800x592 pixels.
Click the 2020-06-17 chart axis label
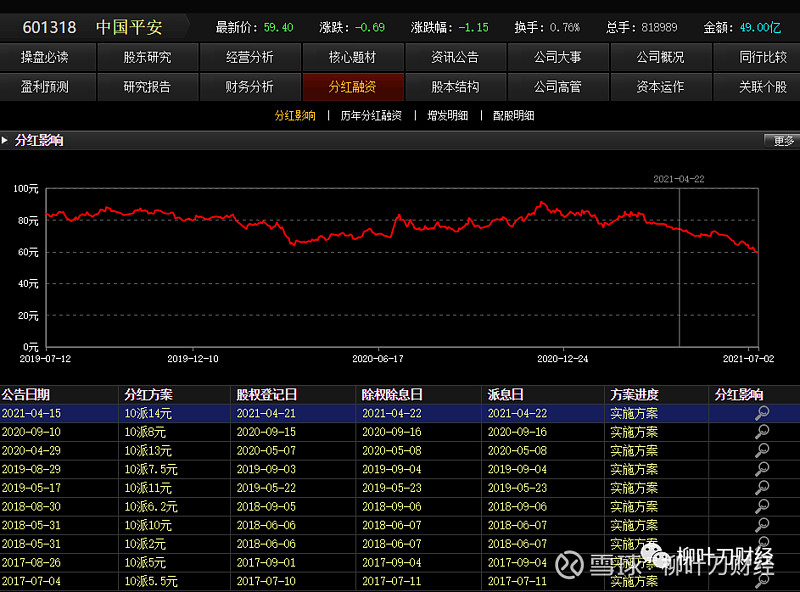click(x=378, y=359)
